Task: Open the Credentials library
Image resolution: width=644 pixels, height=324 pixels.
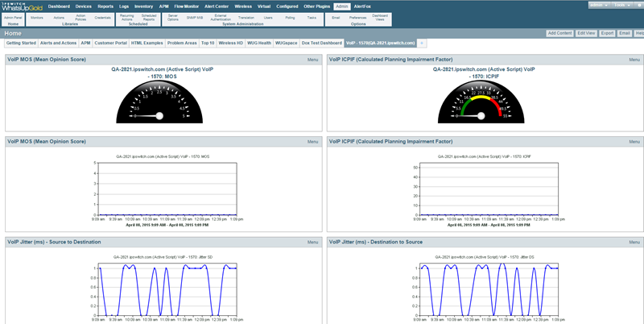Action: (102, 18)
